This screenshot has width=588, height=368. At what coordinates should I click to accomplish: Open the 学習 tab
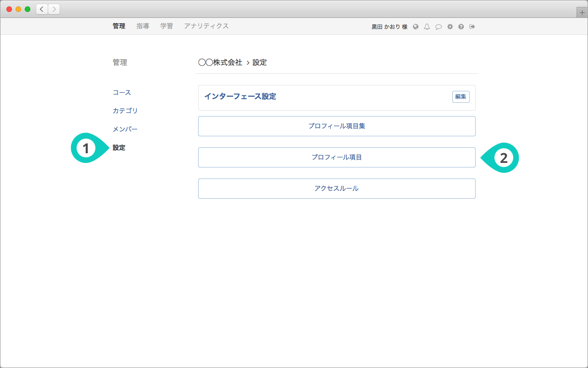tap(166, 26)
